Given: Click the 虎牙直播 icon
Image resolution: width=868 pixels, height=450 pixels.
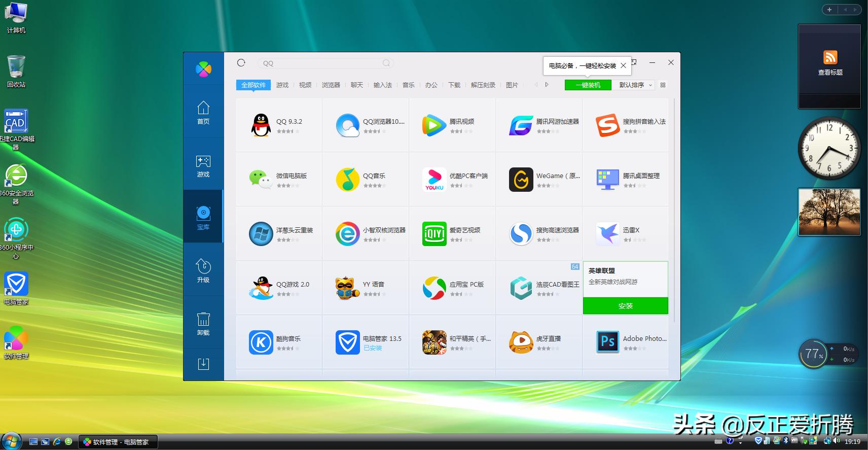Looking at the screenshot, I should pyautogui.click(x=521, y=342).
